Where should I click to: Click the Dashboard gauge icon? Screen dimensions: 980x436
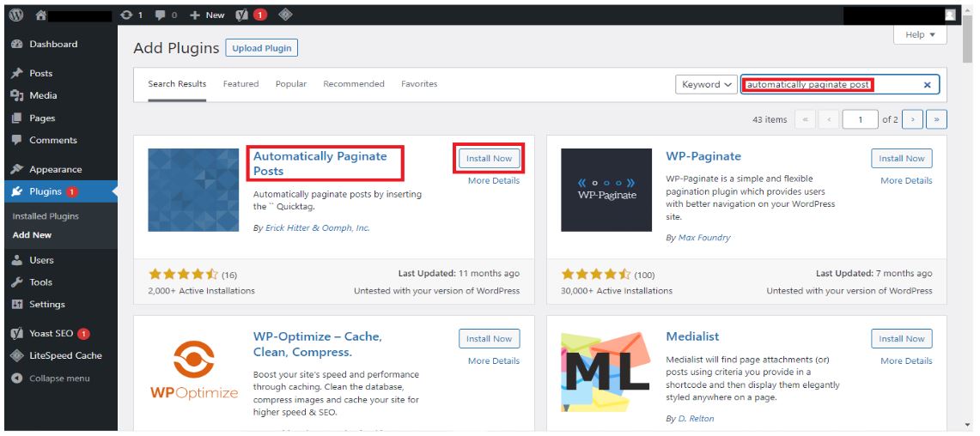(17, 45)
